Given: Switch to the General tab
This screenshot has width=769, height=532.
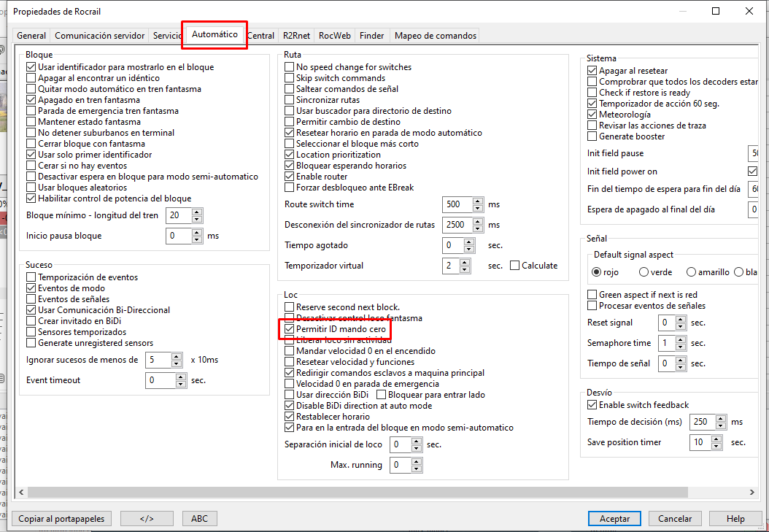Looking at the screenshot, I should point(31,35).
